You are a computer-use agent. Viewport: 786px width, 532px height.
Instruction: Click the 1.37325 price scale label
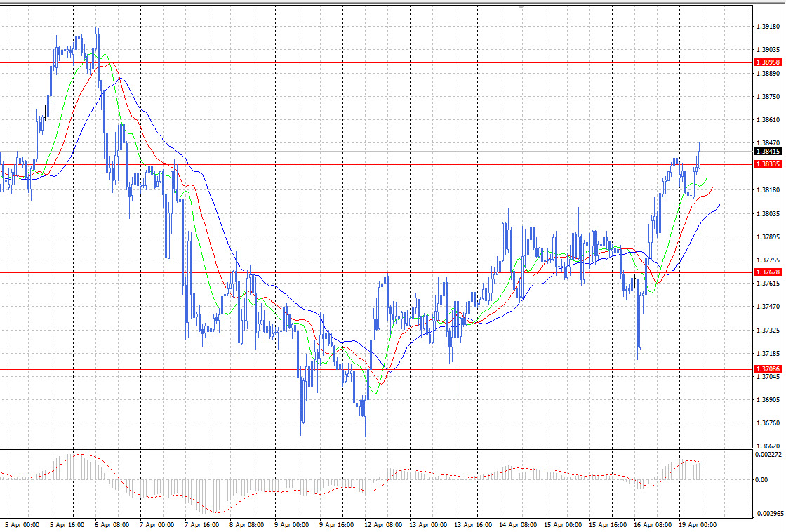pyautogui.click(x=768, y=330)
